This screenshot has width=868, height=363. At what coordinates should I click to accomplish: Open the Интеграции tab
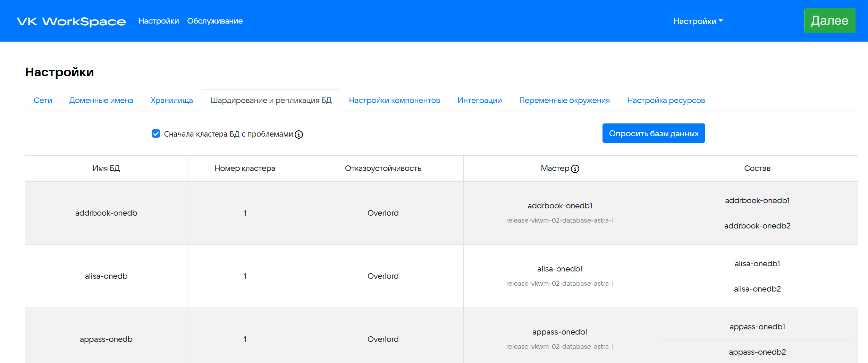click(x=479, y=101)
